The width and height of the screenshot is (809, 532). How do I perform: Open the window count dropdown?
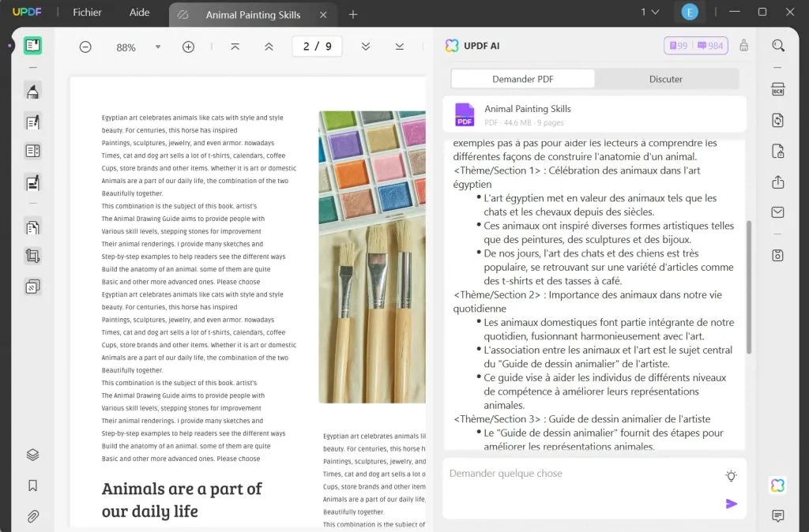[649, 13]
